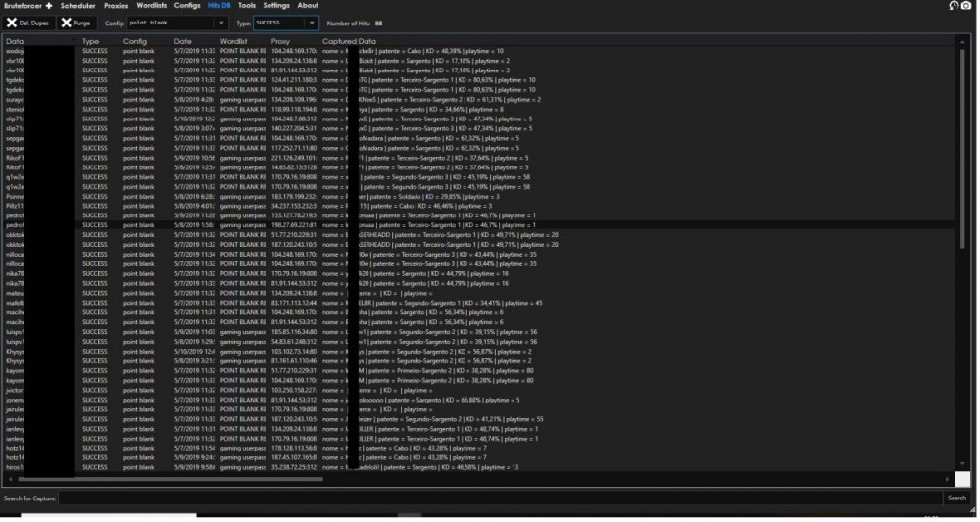Click the horizontal scrollbar thumb of the hits list
Screen dimensions: 980x522
click(171, 480)
